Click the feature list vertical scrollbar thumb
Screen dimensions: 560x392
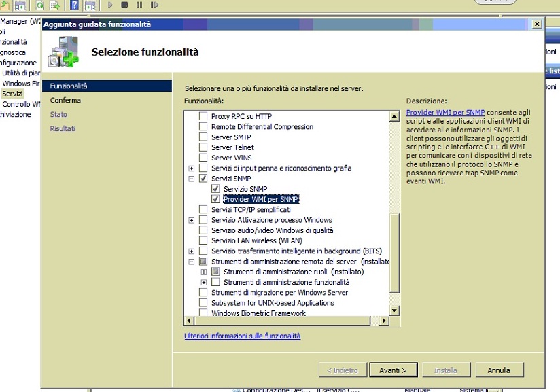pos(394,253)
